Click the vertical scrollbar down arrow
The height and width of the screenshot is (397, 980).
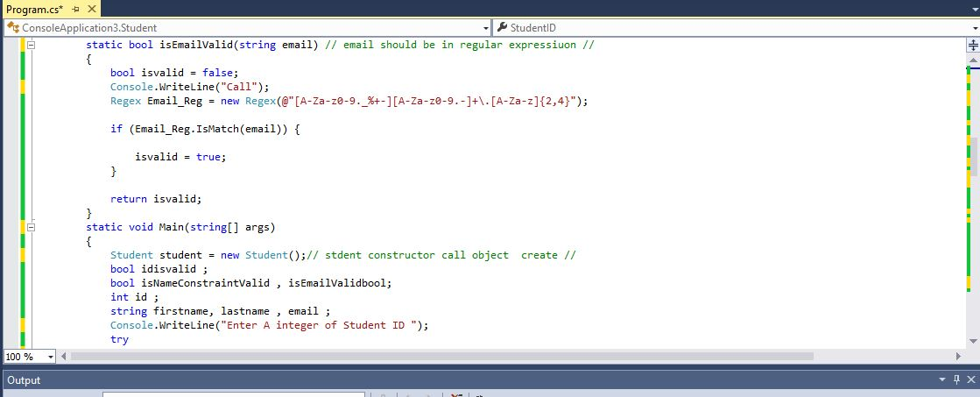(973, 342)
